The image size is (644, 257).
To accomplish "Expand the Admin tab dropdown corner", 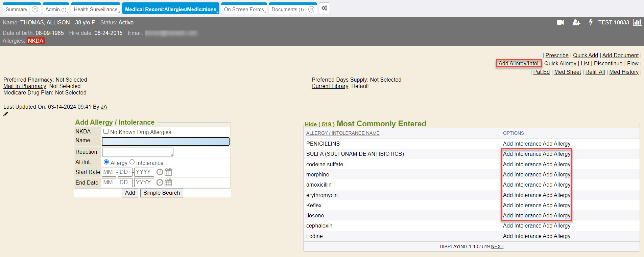I will (x=68, y=12).
